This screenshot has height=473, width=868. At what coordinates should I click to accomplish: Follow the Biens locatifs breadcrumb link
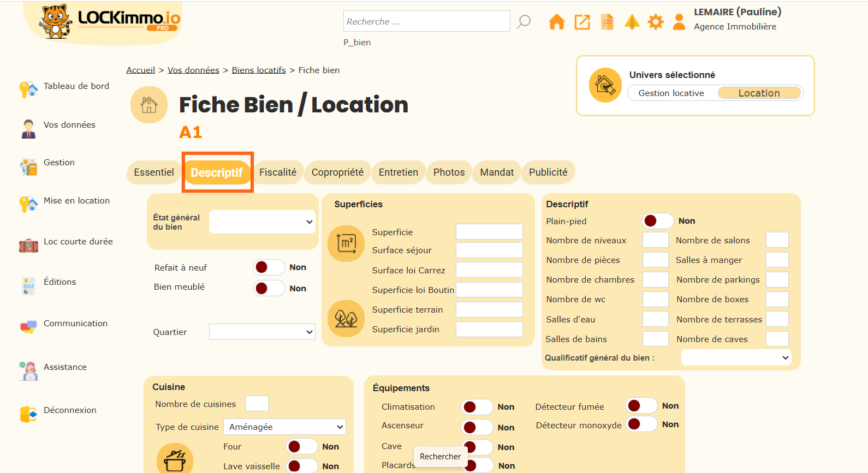pos(259,70)
